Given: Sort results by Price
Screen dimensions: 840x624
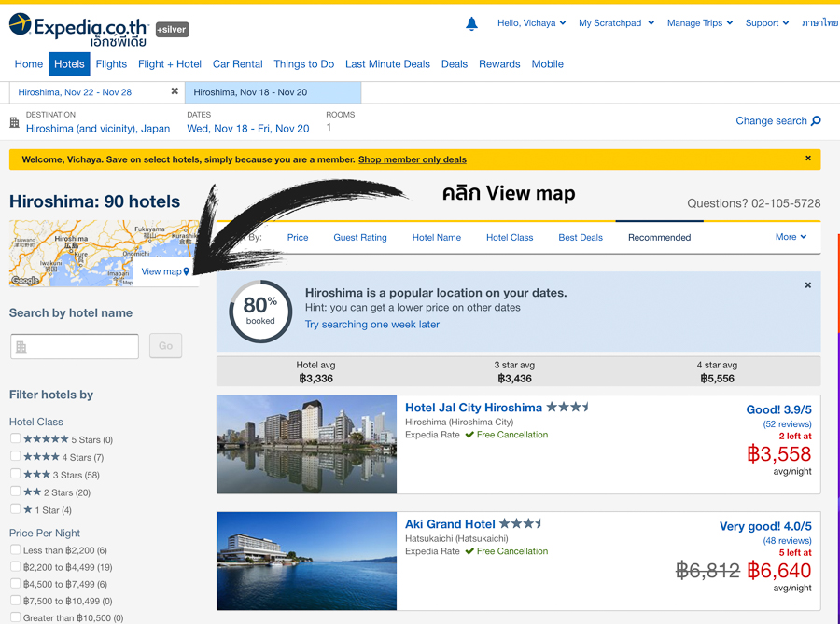Looking at the screenshot, I should pyautogui.click(x=298, y=237).
